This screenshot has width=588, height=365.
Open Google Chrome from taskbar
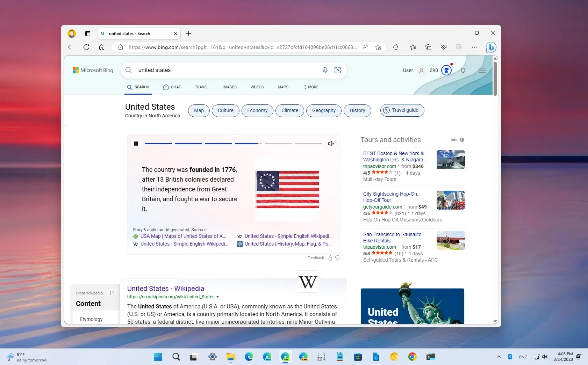pos(412,357)
